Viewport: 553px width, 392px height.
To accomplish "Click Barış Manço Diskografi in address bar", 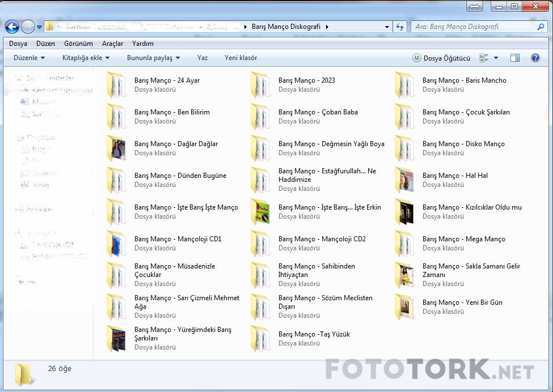I will (286, 27).
